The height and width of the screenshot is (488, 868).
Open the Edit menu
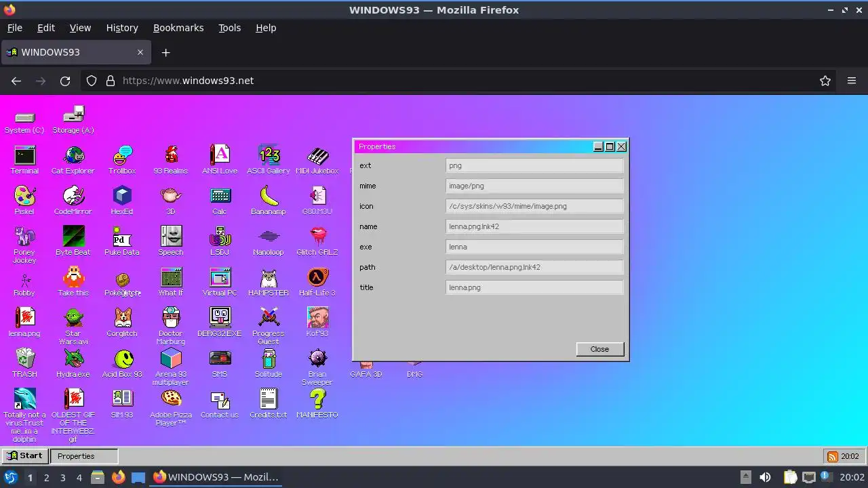(46, 28)
